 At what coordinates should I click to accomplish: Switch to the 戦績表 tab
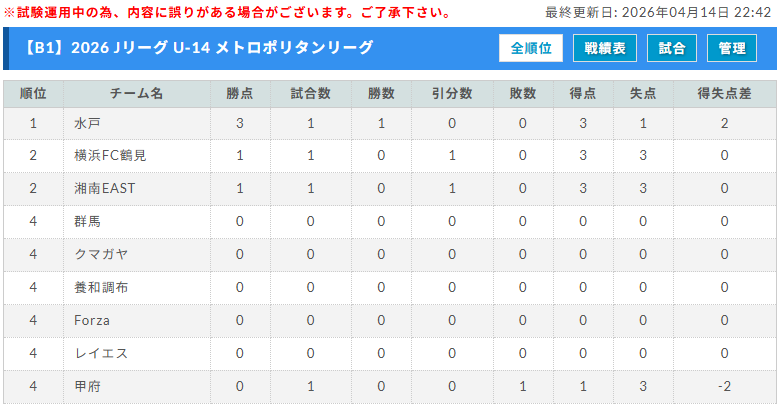click(605, 48)
